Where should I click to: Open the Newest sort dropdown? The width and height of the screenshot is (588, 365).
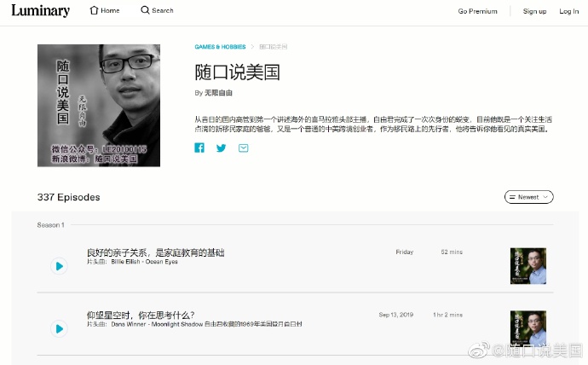[x=528, y=197]
